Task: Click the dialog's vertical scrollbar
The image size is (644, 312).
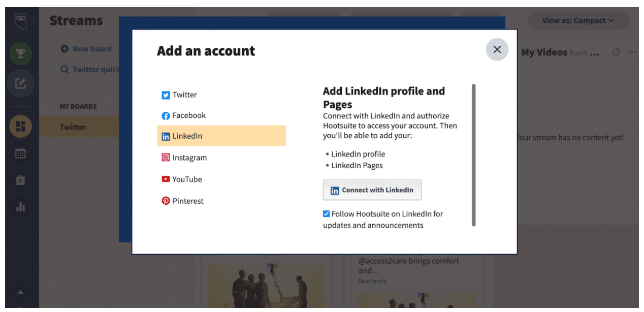Action: pyautogui.click(x=474, y=155)
